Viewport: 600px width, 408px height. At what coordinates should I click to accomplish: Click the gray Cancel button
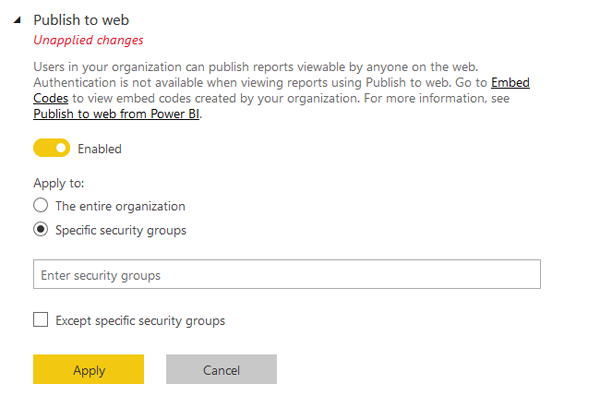(222, 369)
